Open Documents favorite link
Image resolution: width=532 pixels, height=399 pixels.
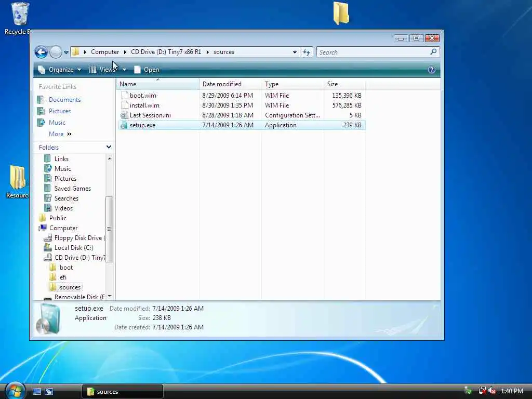coord(64,99)
